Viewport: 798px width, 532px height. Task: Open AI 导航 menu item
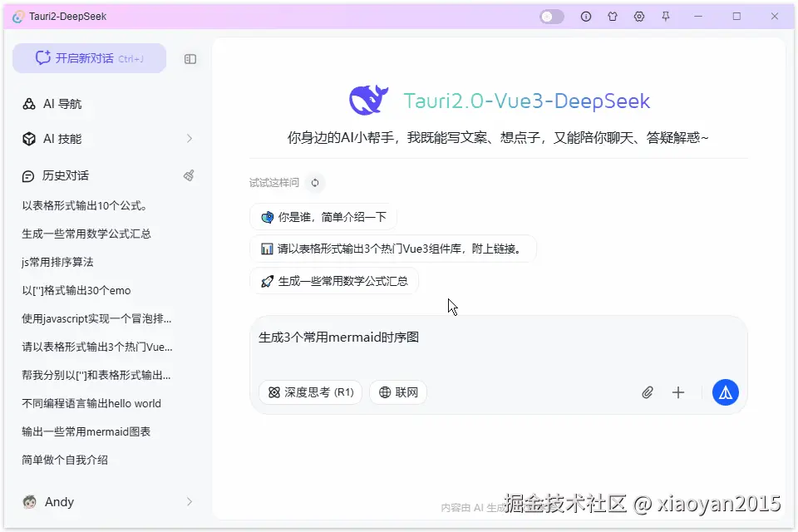pyautogui.click(x=62, y=104)
